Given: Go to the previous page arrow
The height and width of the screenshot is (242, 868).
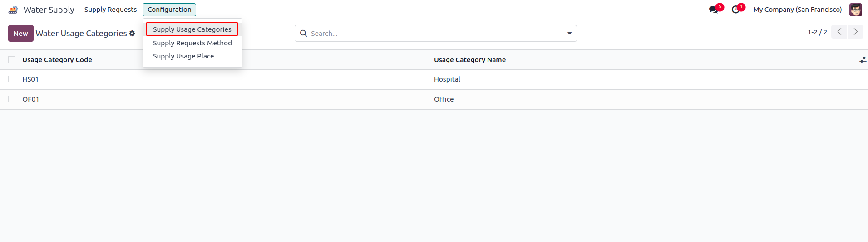Looking at the screenshot, I should (x=839, y=32).
